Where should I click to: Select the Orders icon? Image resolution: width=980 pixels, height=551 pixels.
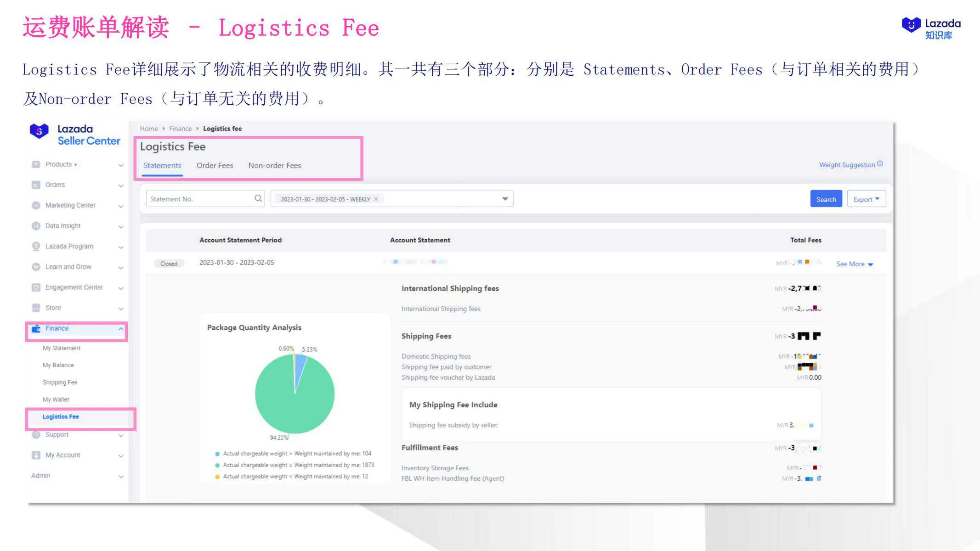[x=36, y=185]
